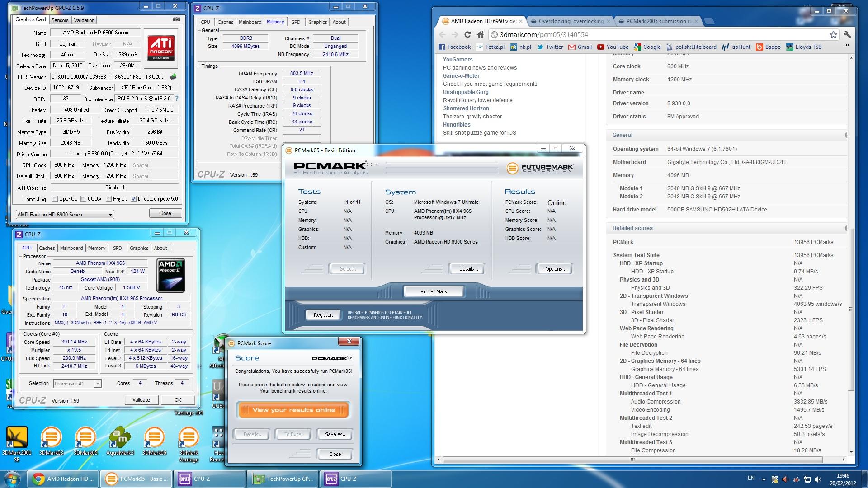The image size is (868, 488).
Task: Open new tab in Chrome
Action: coord(709,21)
